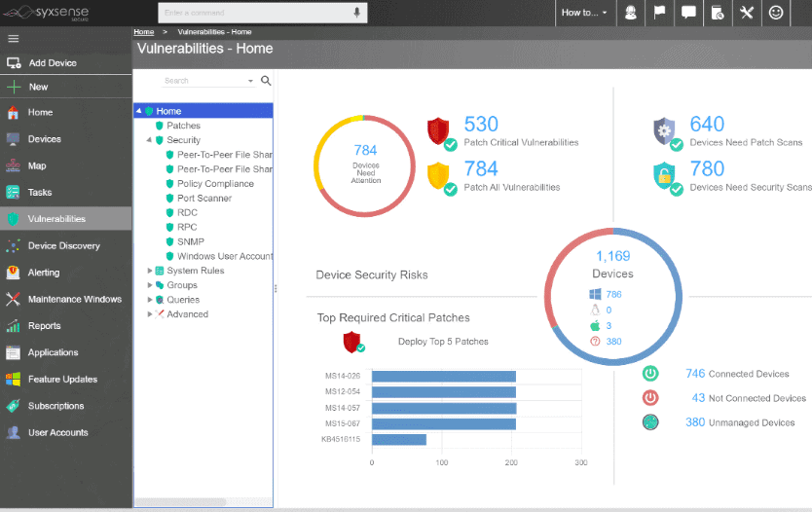
Task: Click the document clock icon in top bar
Action: (718, 13)
